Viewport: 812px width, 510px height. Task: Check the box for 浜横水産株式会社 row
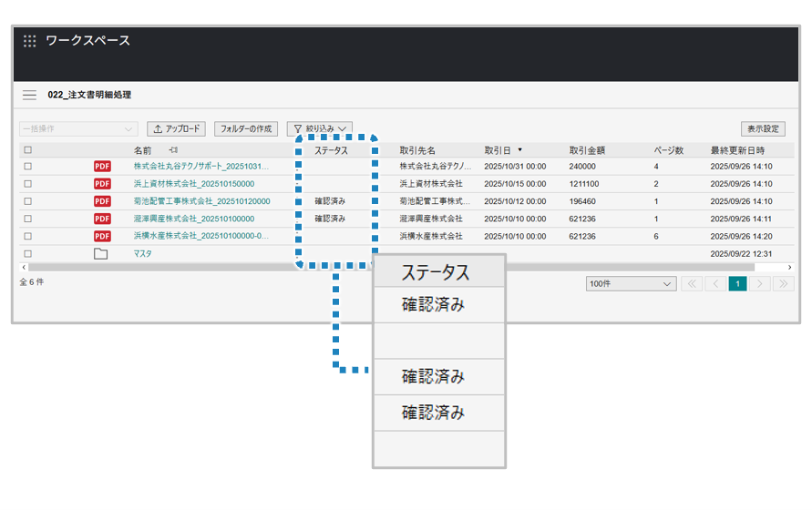[28, 236]
